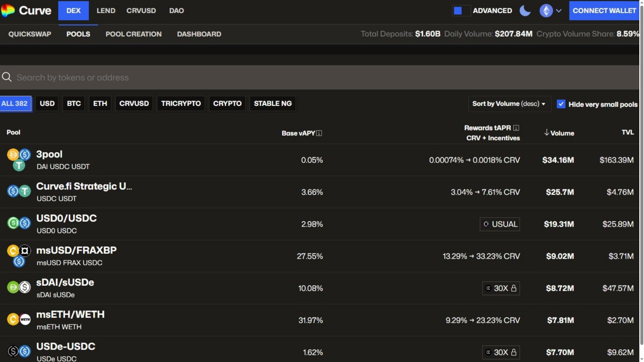The image size is (644, 362).
Task: Open the DAO section
Action: (x=176, y=10)
